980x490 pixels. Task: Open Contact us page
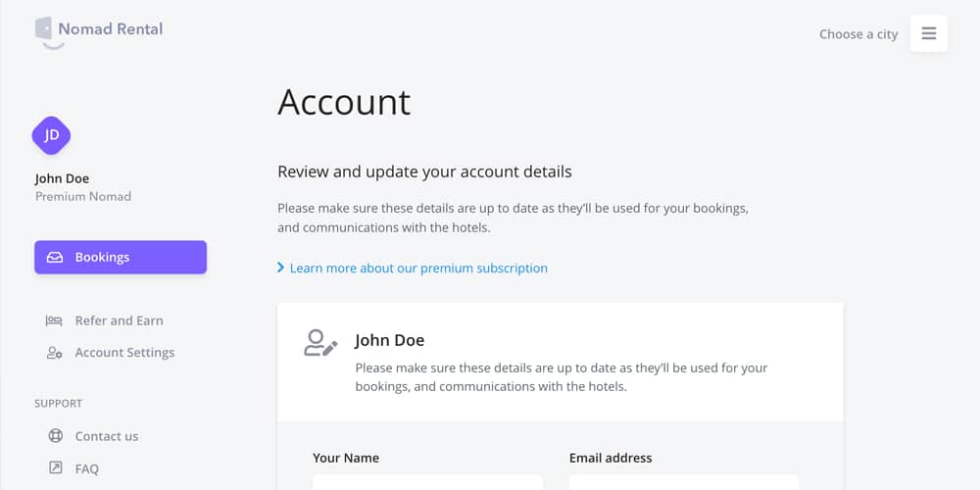(106, 436)
